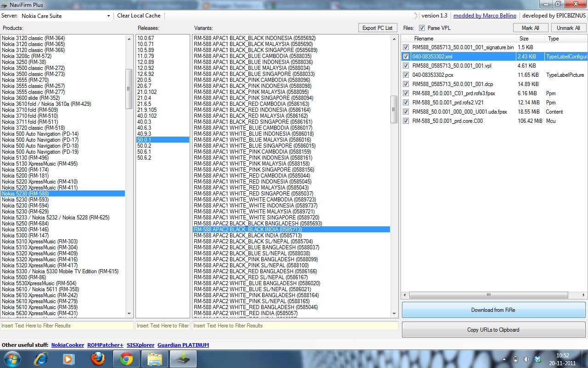The height and width of the screenshot is (368, 588).
Task: Focus the Products filter text field
Action: 67,326
